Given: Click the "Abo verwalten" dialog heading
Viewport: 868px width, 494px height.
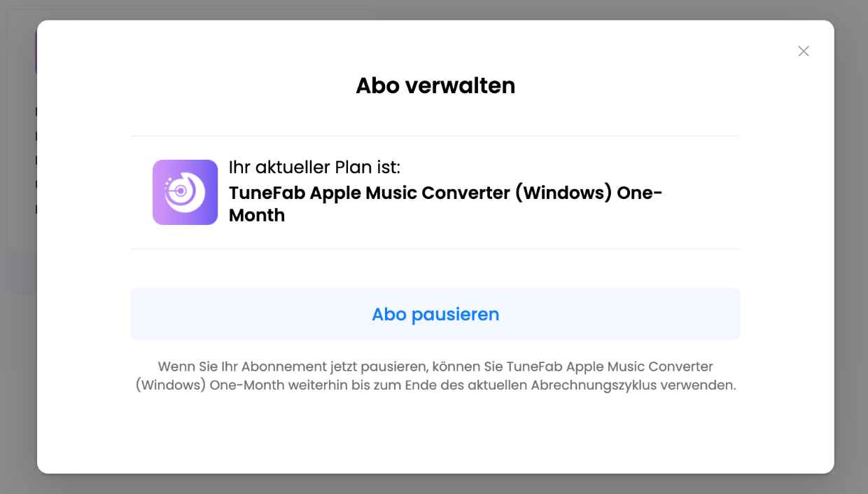Looking at the screenshot, I should pos(435,85).
